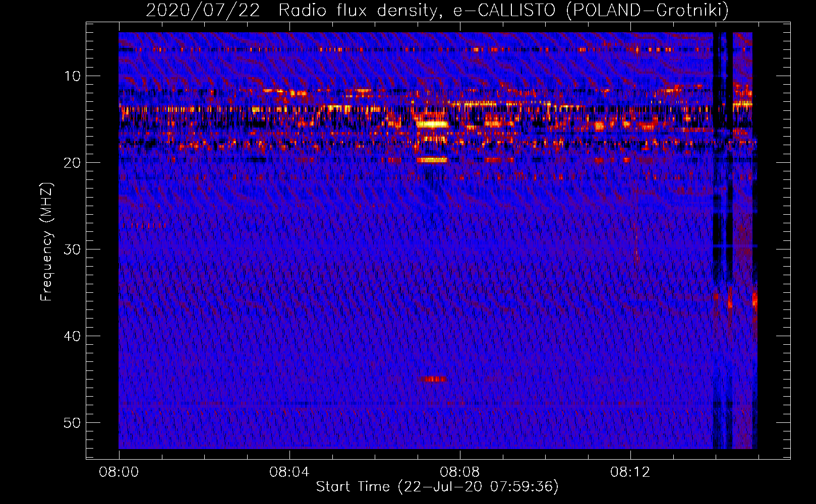
Task: Click the 08:04 time tick label
Action: (289, 472)
